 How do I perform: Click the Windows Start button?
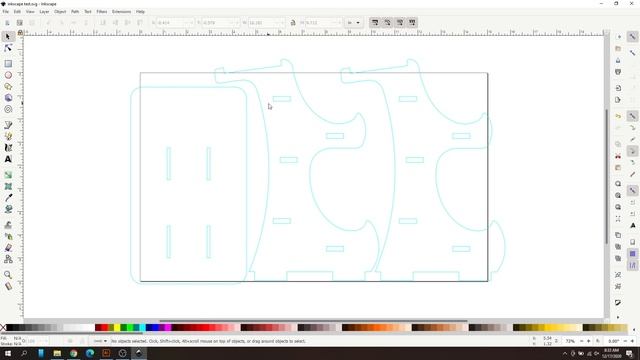8,353
